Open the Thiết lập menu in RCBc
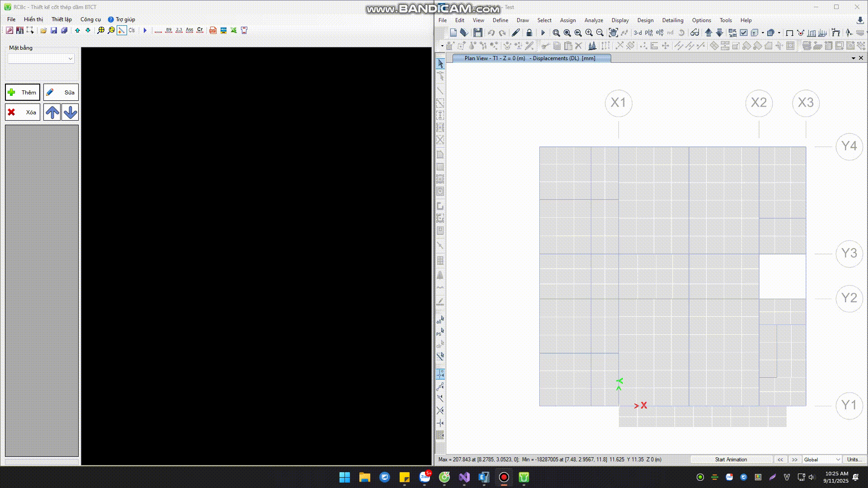 tap(61, 19)
